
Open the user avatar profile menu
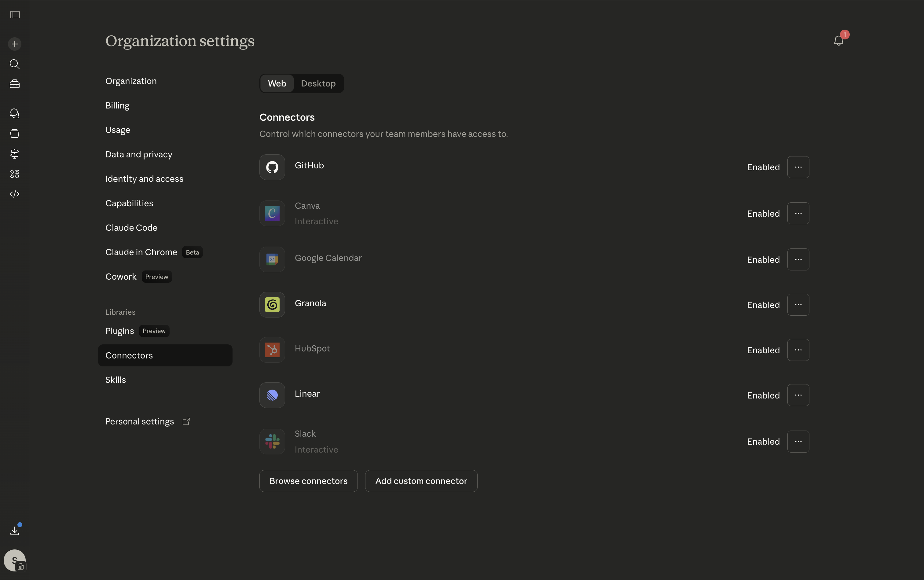tap(15, 560)
